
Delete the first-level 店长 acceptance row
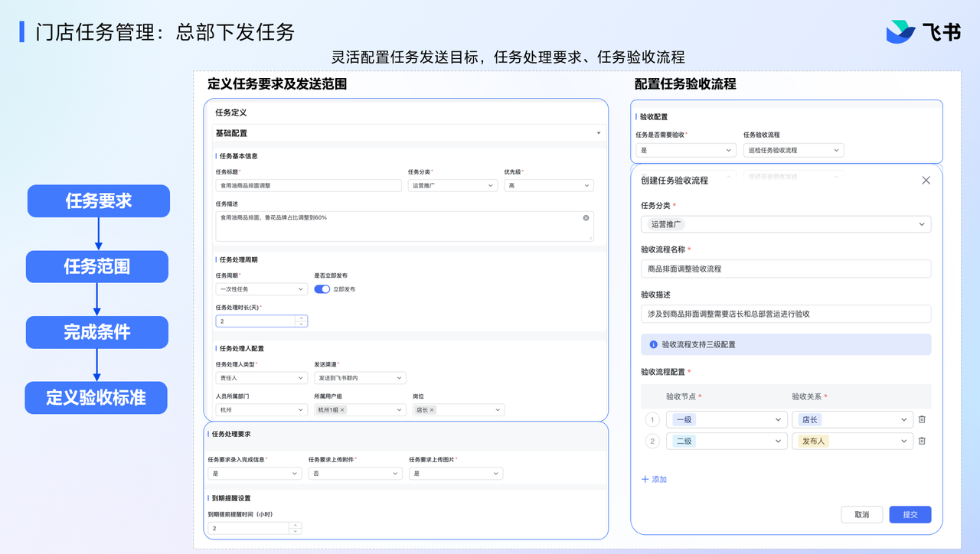point(922,419)
